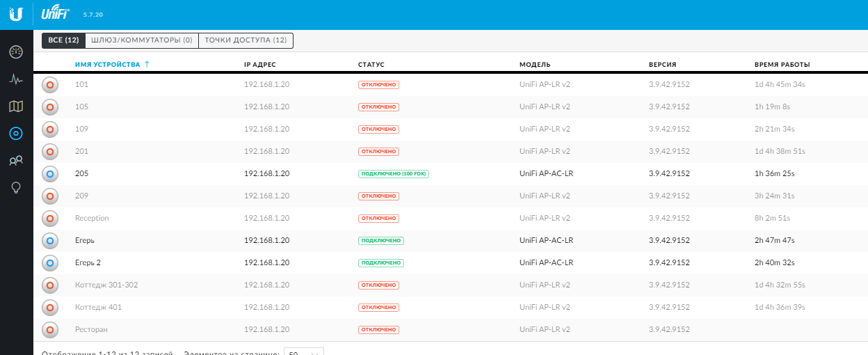Open the ТОЧКИ ДОСТУПА (12) tab
The image size is (868, 355).
[x=246, y=40]
